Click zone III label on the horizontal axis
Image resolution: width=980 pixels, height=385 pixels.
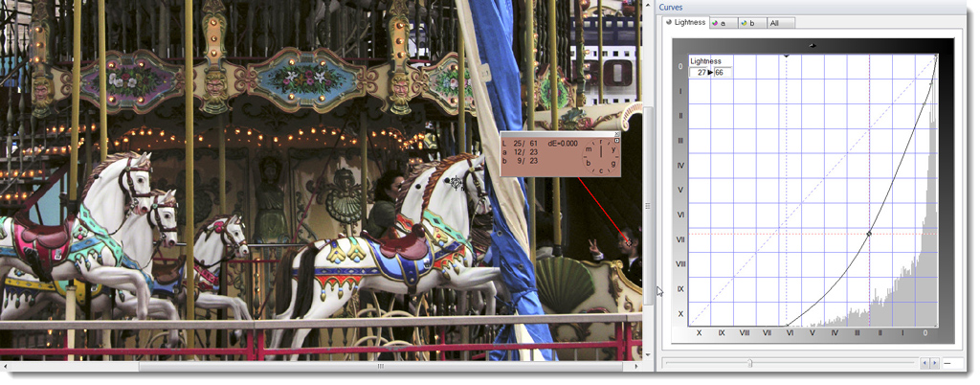point(857,333)
